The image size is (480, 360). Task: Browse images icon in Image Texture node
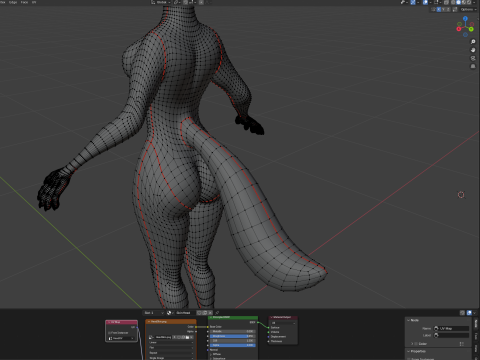(151, 337)
